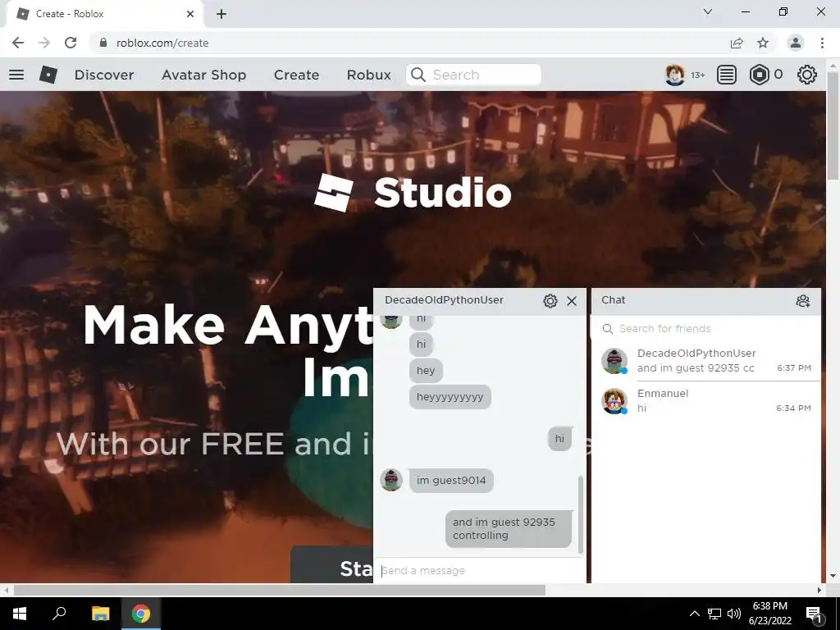The image size is (840, 630).
Task: Click the 'heyyyyyyyyy' chat bubble
Action: pos(450,397)
